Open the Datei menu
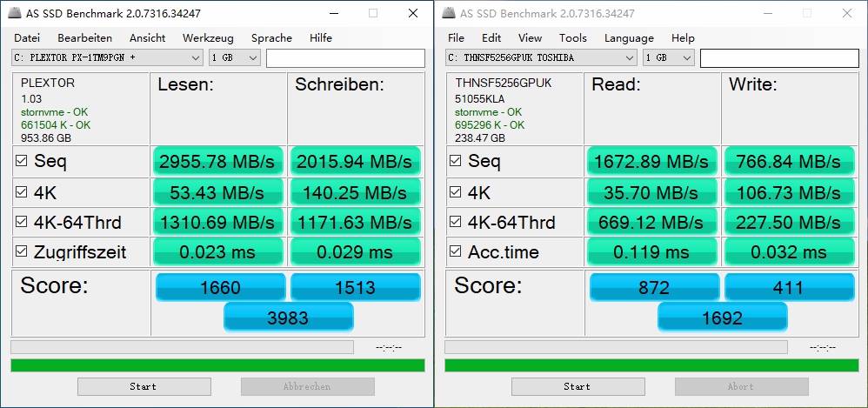 27,38
